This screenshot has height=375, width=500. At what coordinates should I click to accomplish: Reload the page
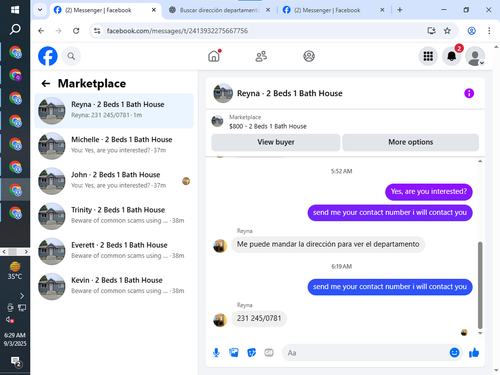coord(76,31)
